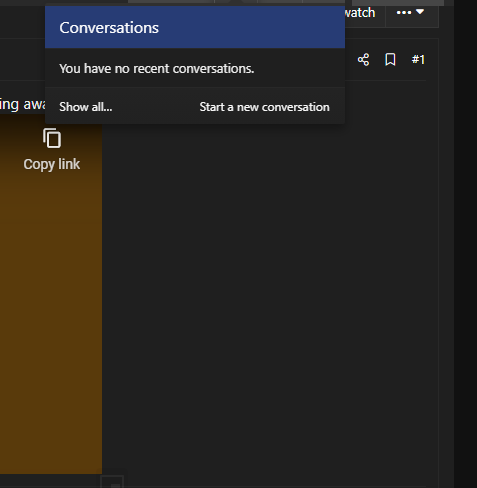Click the partially visible watch button
This screenshot has width=477, height=488.
pos(360,13)
